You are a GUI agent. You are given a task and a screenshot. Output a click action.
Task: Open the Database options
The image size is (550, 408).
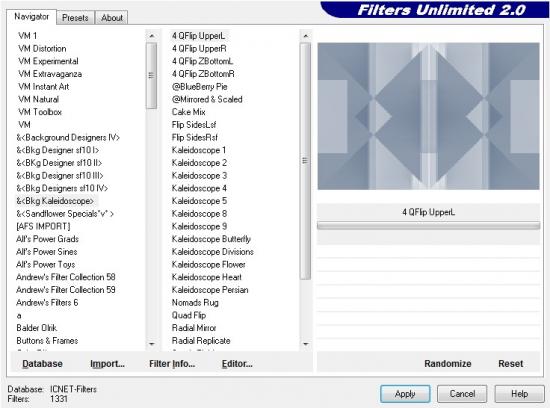tap(42, 363)
